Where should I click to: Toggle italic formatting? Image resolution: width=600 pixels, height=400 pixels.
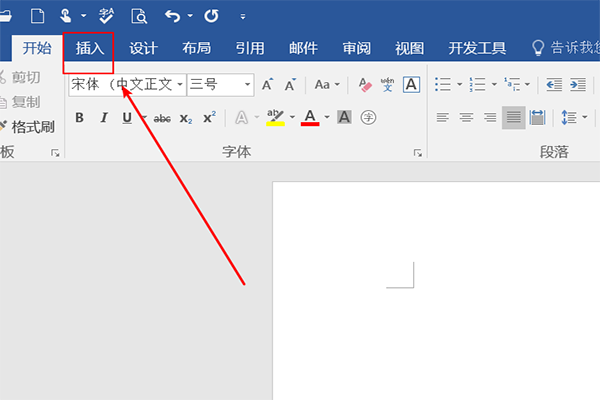click(x=104, y=118)
